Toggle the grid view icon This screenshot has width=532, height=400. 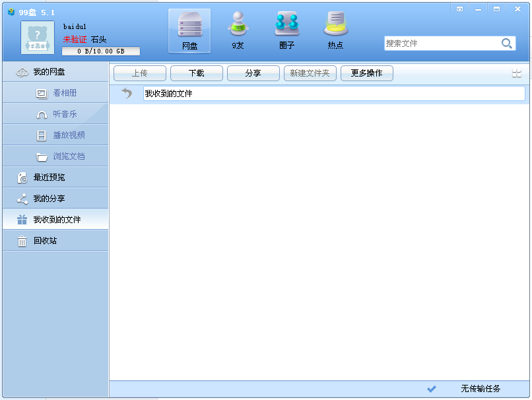tap(517, 73)
